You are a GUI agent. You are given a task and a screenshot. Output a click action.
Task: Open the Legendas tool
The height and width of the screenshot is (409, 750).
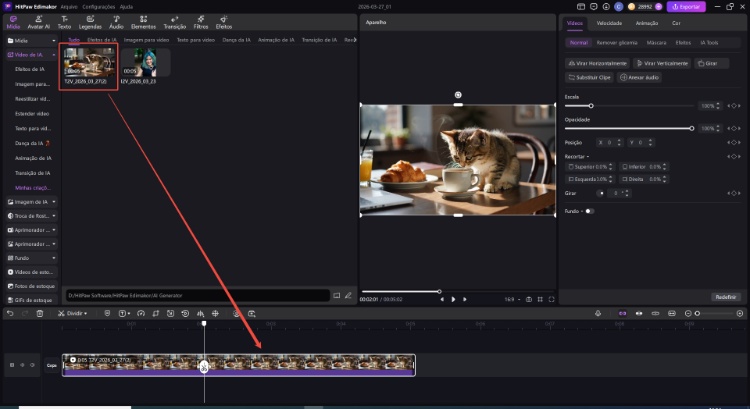tap(90, 22)
